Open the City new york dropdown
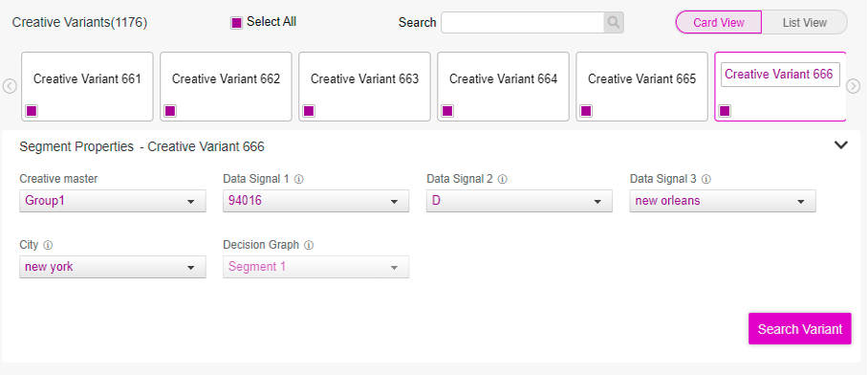 (113, 267)
